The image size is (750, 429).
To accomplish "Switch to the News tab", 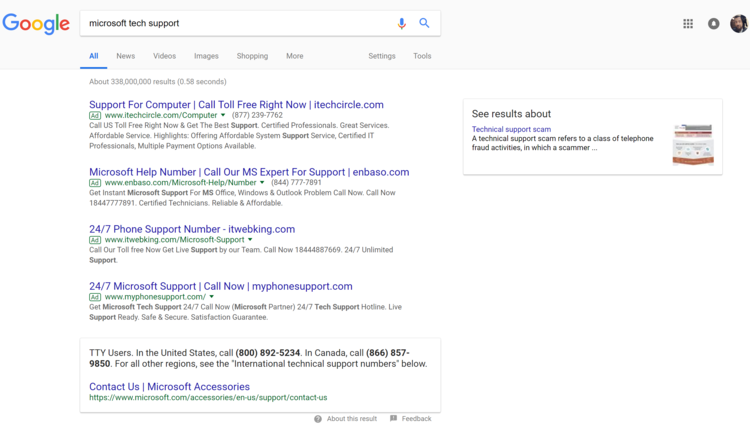I will [125, 56].
